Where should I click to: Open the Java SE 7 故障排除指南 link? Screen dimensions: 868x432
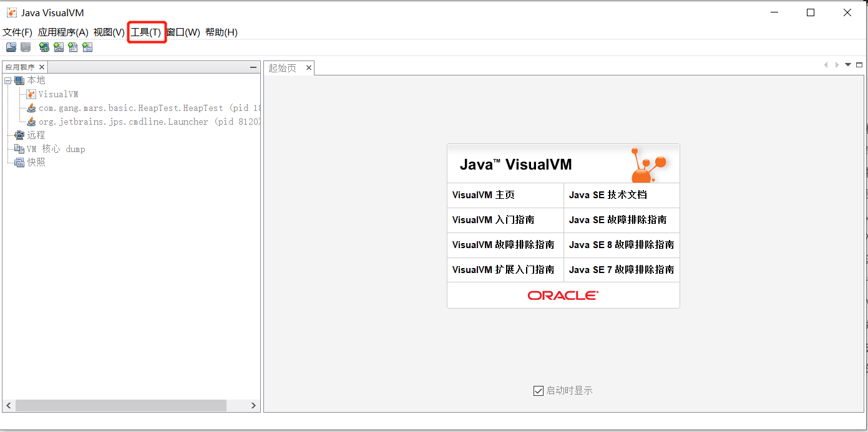point(622,270)
